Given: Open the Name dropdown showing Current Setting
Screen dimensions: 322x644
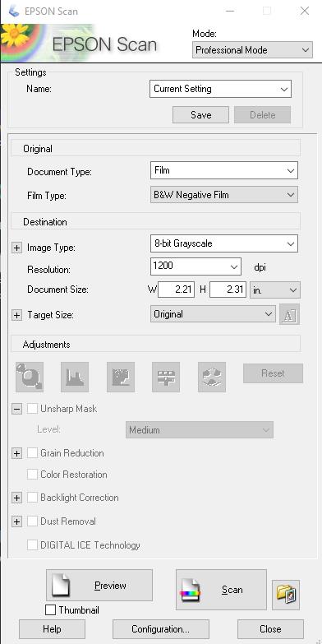Looking at the screenshot, I should click(x=221, y=89).
